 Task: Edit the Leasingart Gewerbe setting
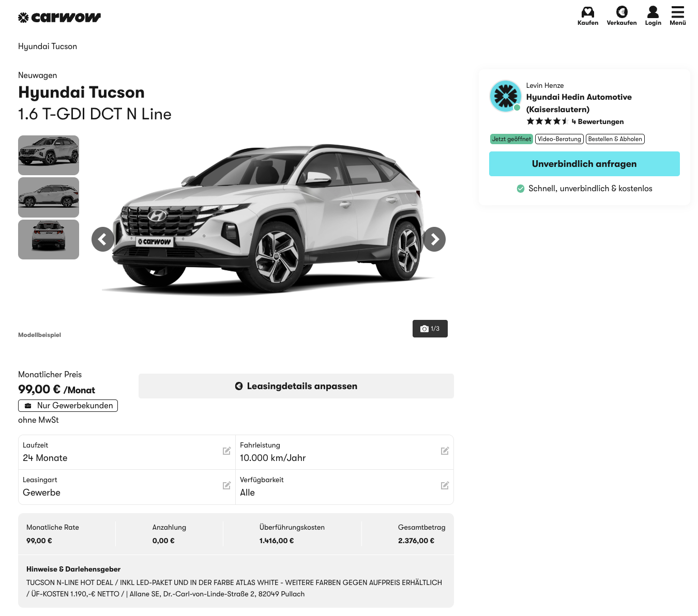click(226, 486)
